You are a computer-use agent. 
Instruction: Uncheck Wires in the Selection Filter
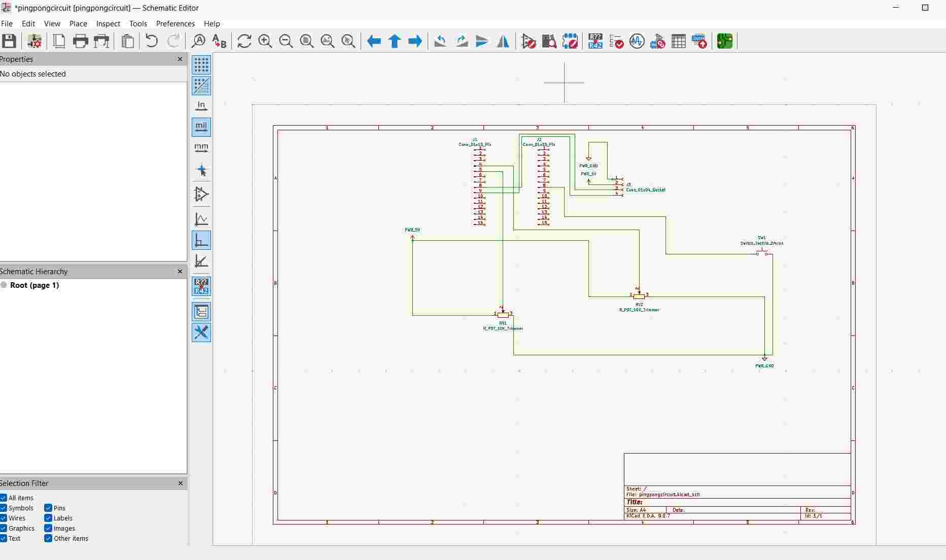point(4,518)
